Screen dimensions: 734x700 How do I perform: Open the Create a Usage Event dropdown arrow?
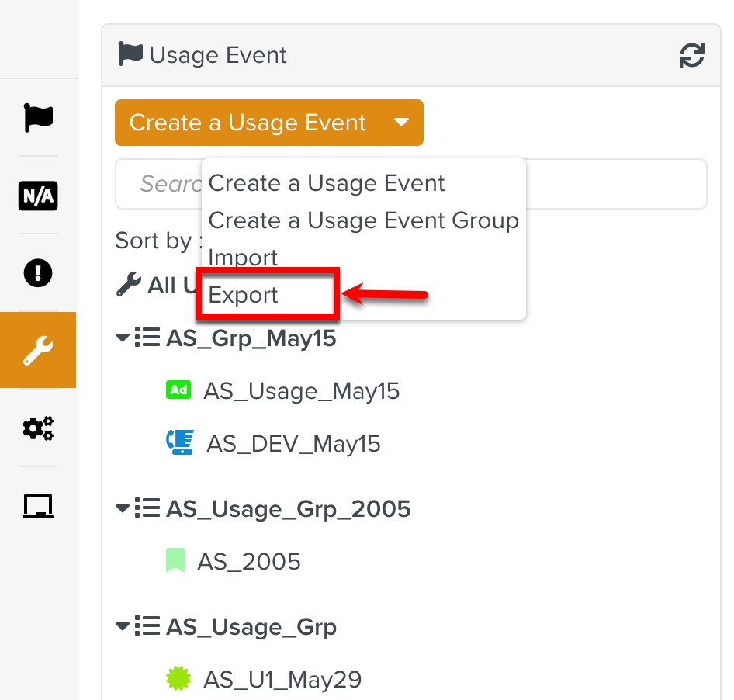[x=401, y=123]
